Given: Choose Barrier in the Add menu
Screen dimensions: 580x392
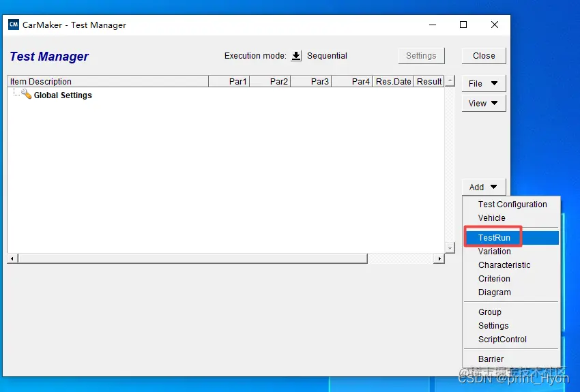Looking at the screenshot, I should coord(511,359).
